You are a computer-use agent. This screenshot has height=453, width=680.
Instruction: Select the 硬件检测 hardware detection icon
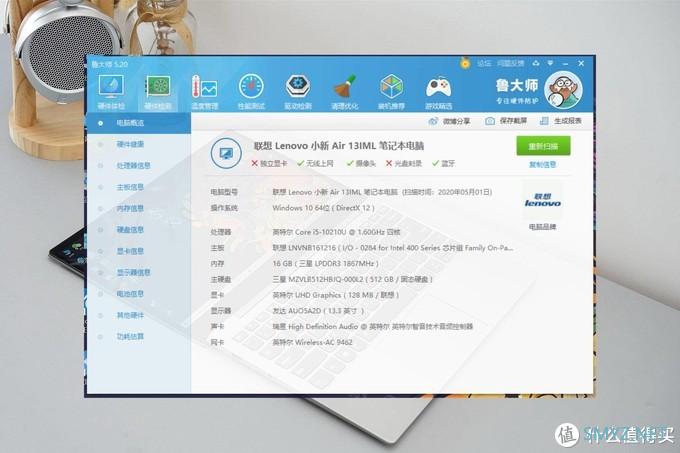(157, 91)
